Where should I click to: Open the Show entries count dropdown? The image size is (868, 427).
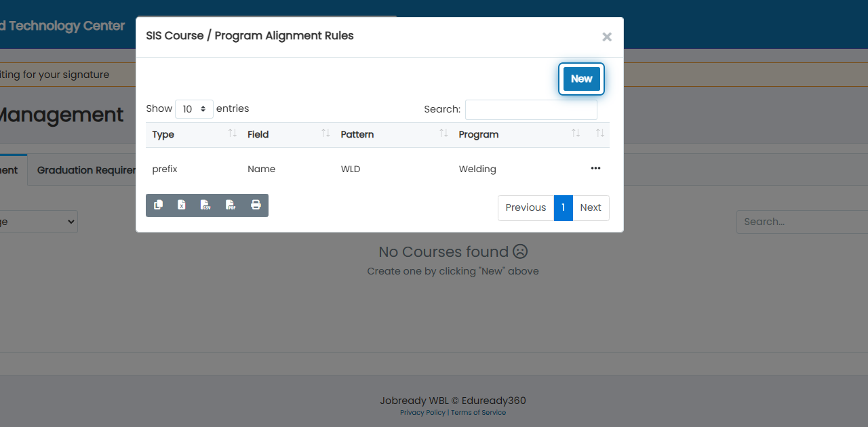point(194,109)
